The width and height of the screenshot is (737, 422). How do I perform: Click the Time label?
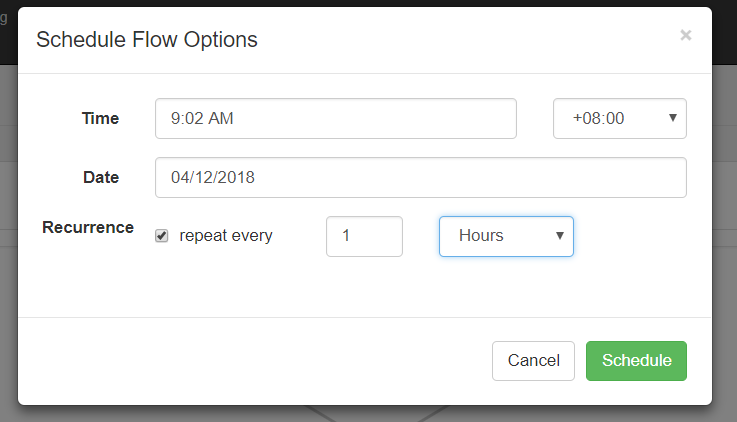[100, 118]
